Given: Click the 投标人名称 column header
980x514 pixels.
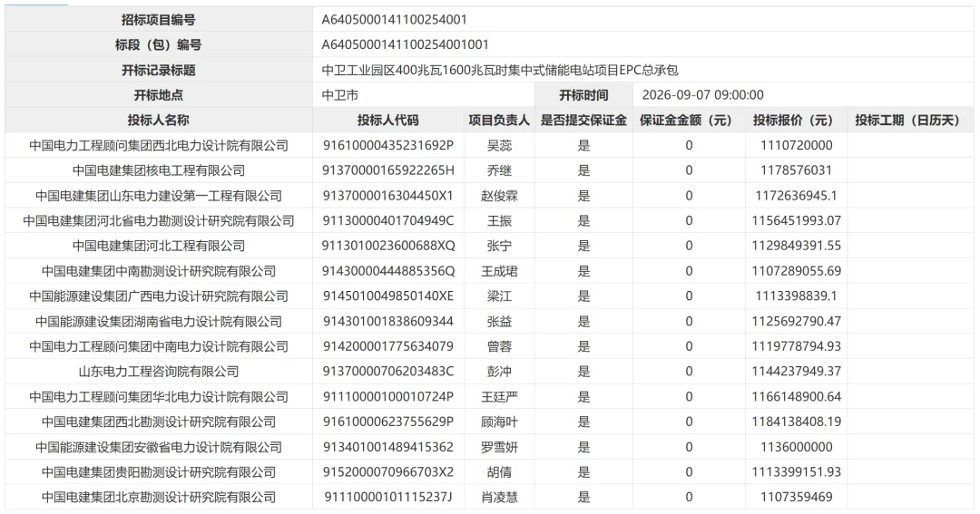Looking at the screenshot, I should click(x=158, y=120).
